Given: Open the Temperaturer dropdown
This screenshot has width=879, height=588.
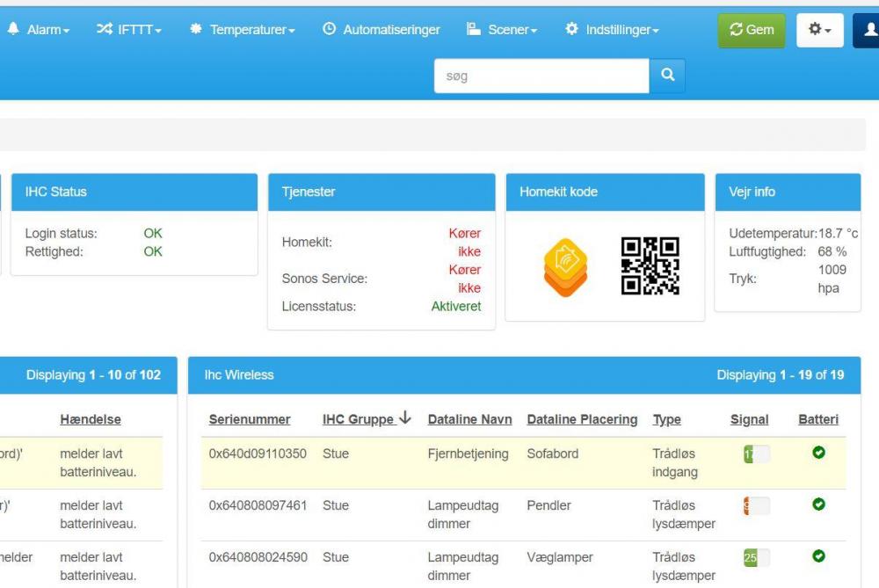Looking at the screenshot, I should coord(243,30).
